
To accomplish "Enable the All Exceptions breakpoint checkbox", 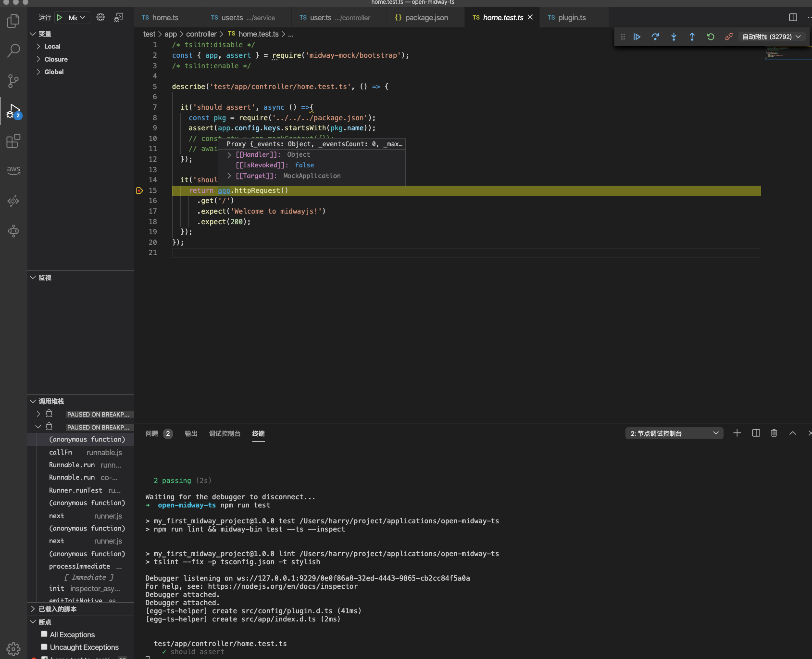I will pos(44,634).
